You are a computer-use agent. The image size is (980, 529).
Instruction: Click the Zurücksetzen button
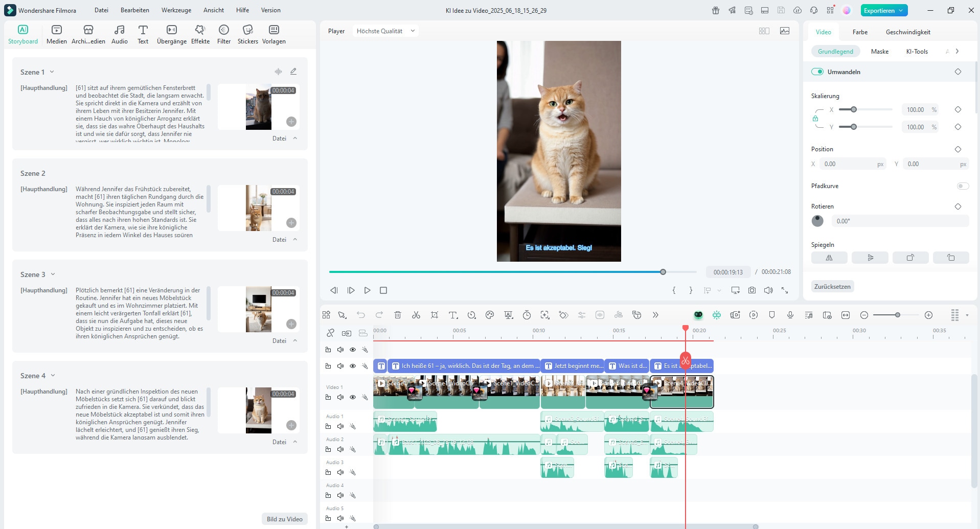coord(832,287)
